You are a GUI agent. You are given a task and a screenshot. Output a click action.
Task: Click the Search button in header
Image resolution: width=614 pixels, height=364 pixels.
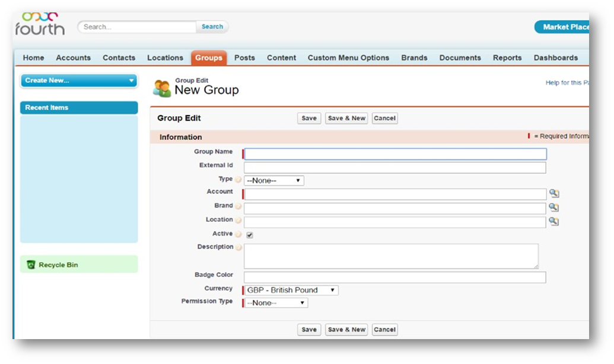coord(212,27)
